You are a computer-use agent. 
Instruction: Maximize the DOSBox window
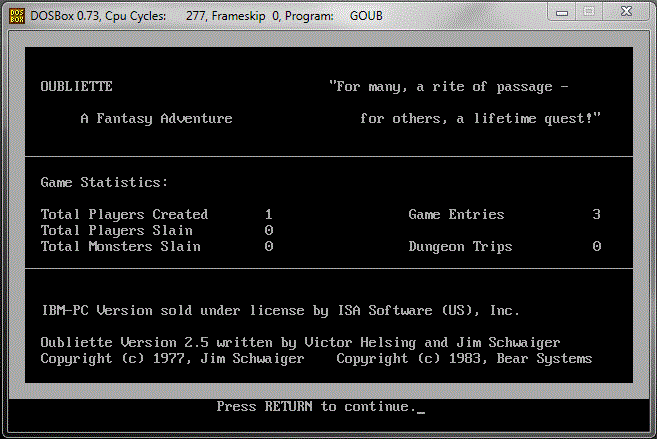coord(589,12)
